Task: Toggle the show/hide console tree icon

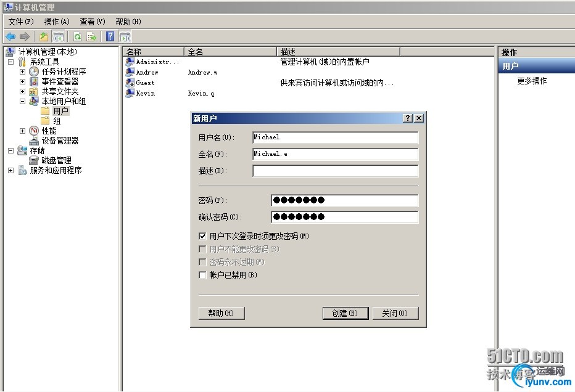Action: (59, 36)
